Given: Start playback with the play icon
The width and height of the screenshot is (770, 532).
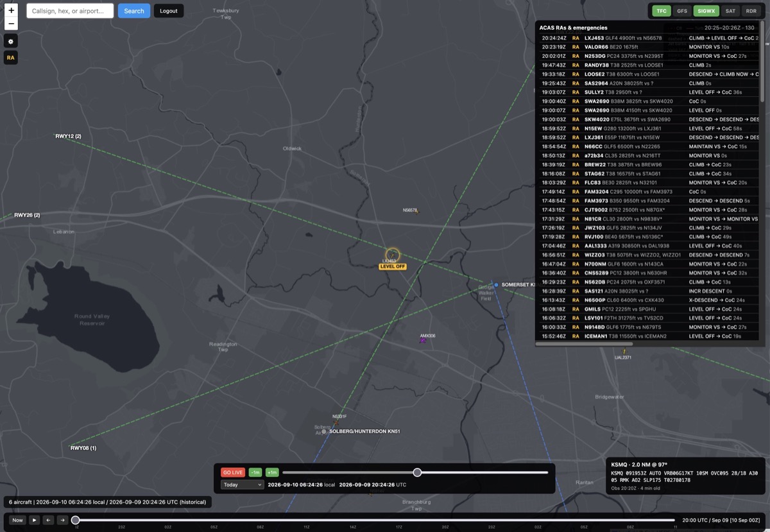Looking at the screenshot, I should tap(34, 520).
